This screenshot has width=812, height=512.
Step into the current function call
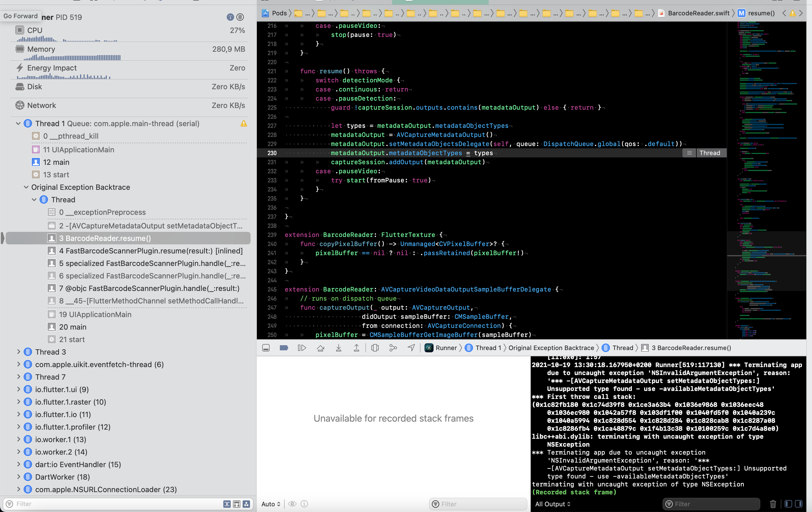(x=339, y=348)
